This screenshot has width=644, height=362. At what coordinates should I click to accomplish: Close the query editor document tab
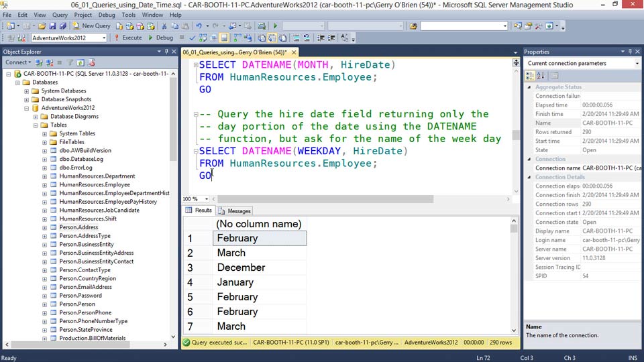(x=294, y=52)
